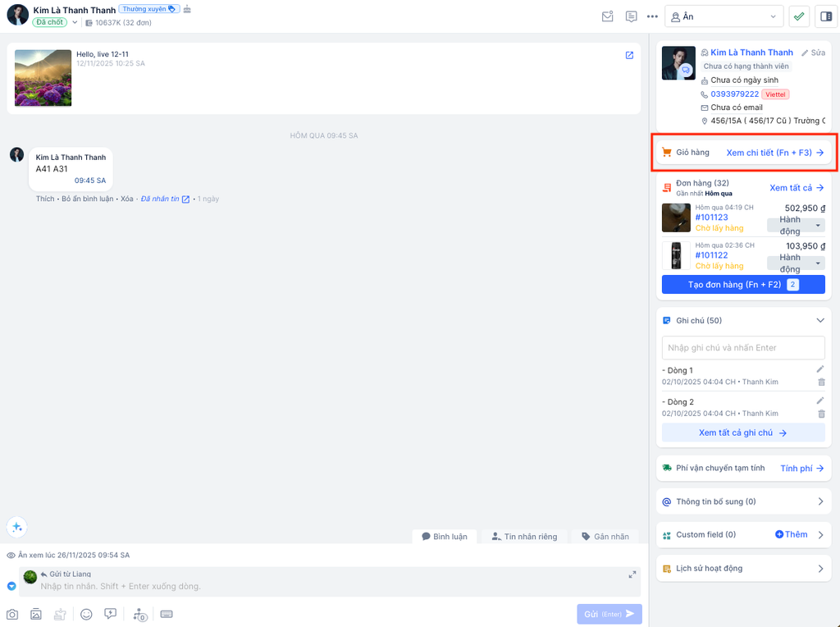Edit the 'Dòng 2' note with pencil icon
The height and width of the screenshot is (627, 840).
tap(820, 400)
